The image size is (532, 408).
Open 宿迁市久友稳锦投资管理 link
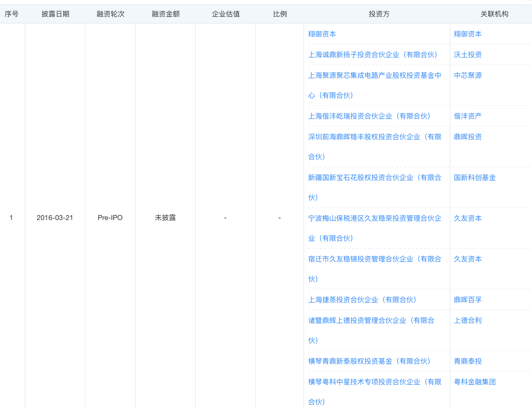click(x=375, y=269)
